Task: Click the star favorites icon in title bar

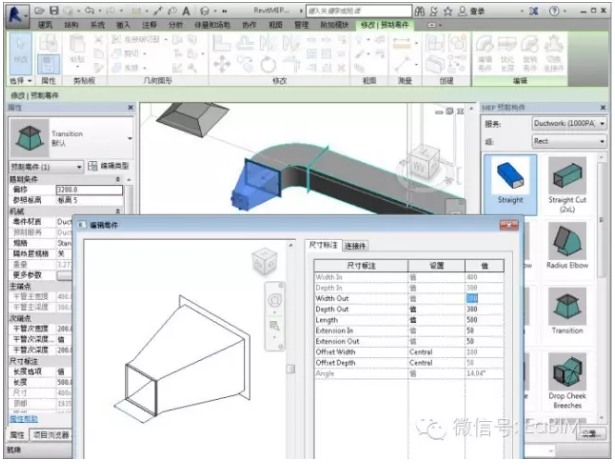Action: coord(448,11)
